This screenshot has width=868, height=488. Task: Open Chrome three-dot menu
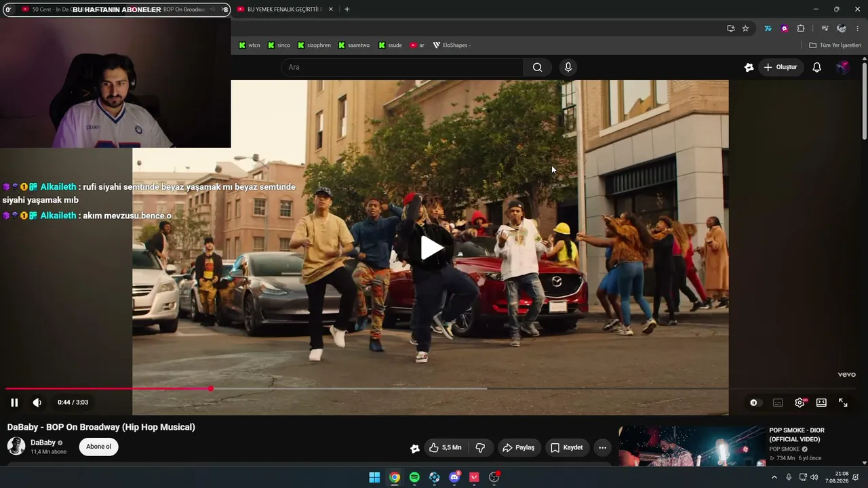858,28
